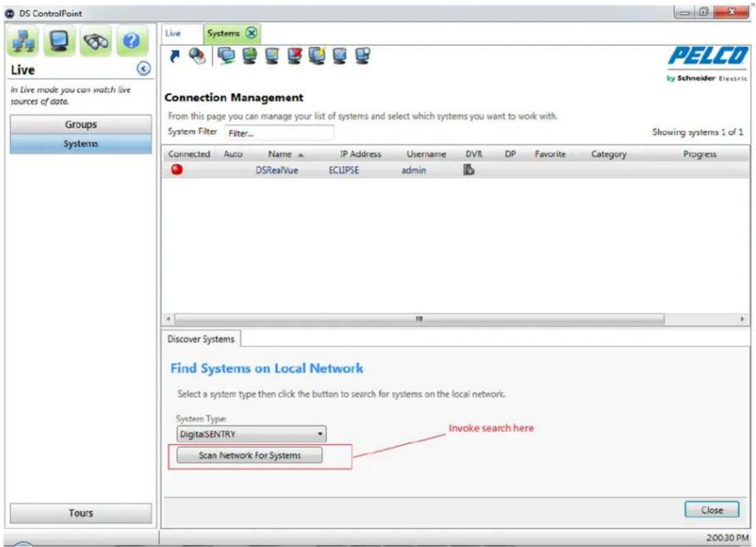Click the scrollbar left arrow
This screenshot has height=547, width=756.
tap(168, 319)
